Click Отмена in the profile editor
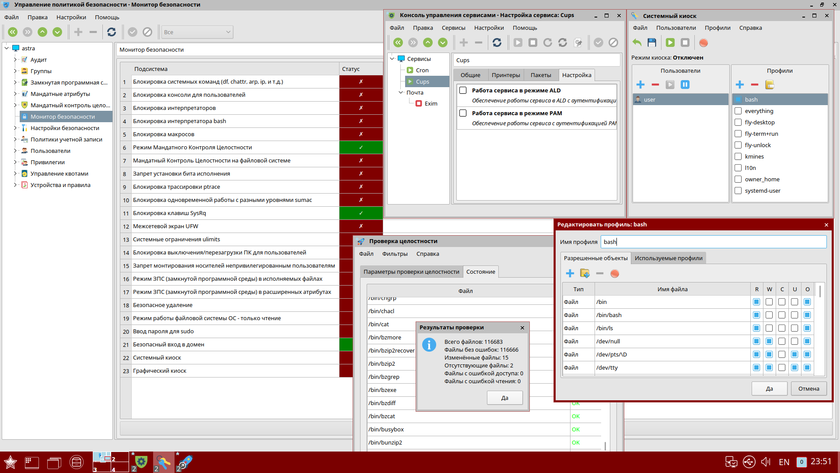The height and width of the screenshot is (473, 840). coord(808,388)
